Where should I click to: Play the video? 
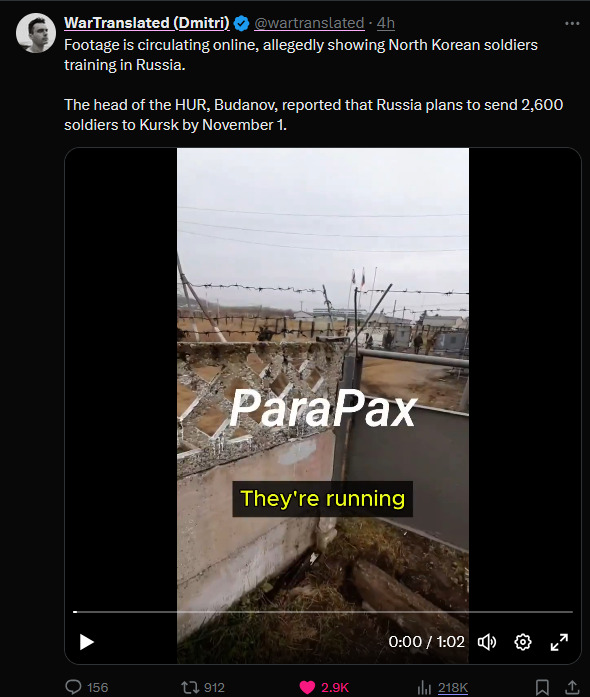click(86, 642)
